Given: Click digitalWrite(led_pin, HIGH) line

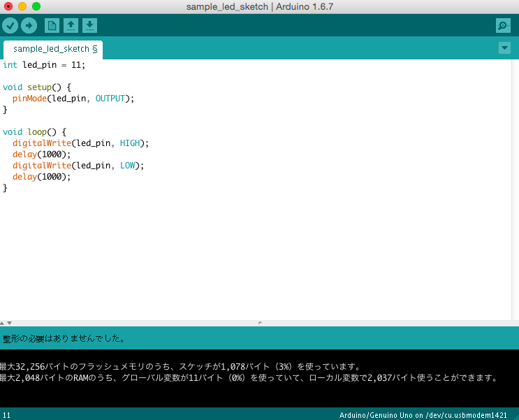Looking at the screenshot, I should pos(81,143).
